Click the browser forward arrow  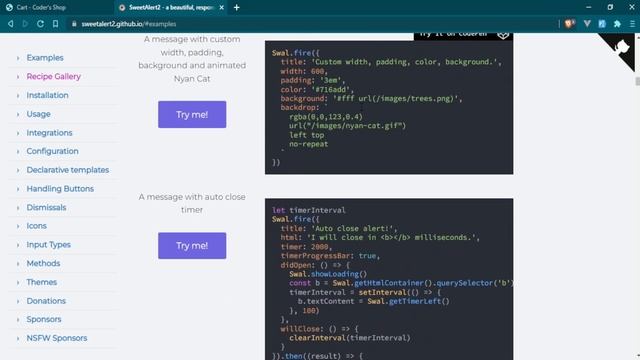[25, 24]
